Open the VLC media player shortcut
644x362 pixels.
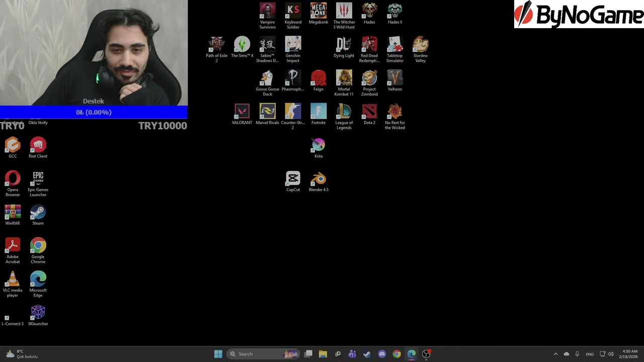pyautogui.click(x=13, y=284)
